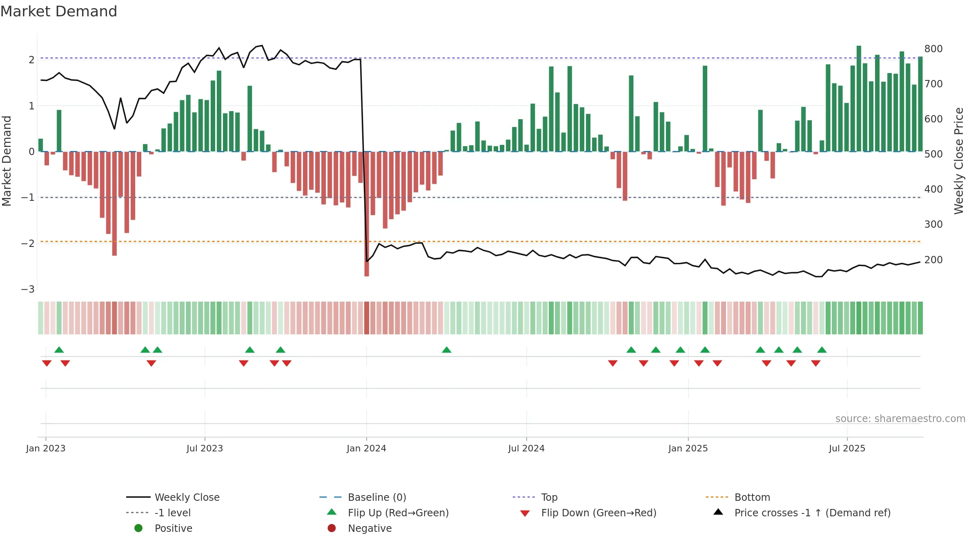Toggle the Negative legend label
This screenshot has height=551, width=980.
(370, 528)
